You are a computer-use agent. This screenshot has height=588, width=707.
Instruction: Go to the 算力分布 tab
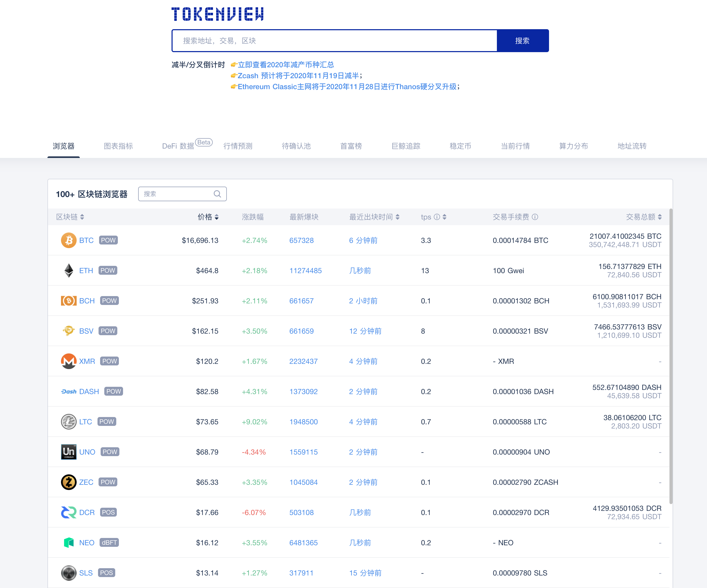pyautogui.click(x=574, y=146)
